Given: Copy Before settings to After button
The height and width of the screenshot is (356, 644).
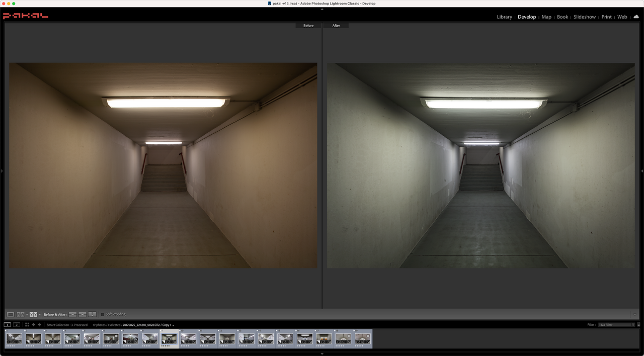Looking at the screenshot, I should (72, 314).
